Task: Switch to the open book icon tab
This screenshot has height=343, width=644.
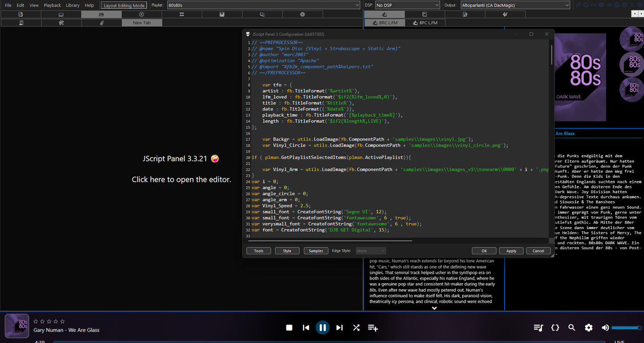Action: (x=61, y=15)
